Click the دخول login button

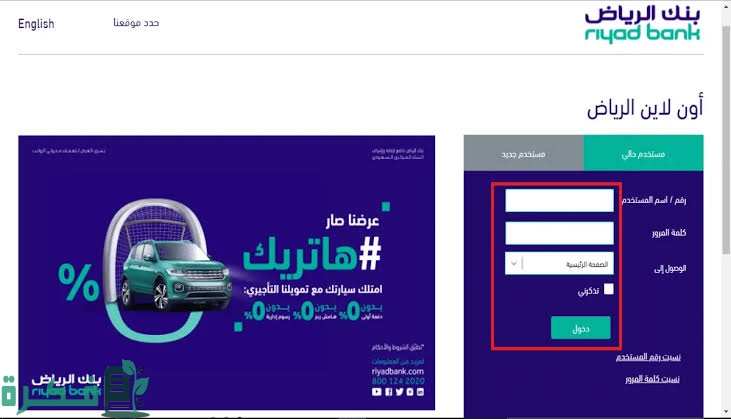coord(580,328)
